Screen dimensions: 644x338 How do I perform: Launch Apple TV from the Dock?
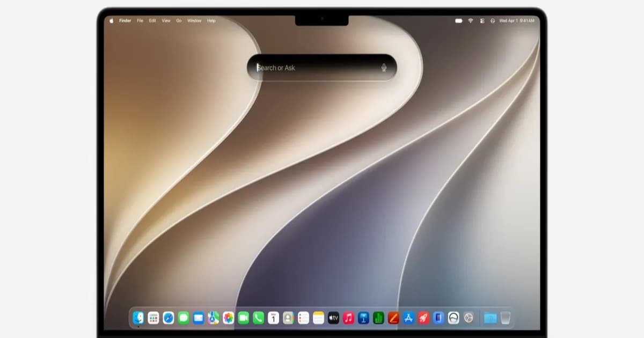(x=334, y=318)
